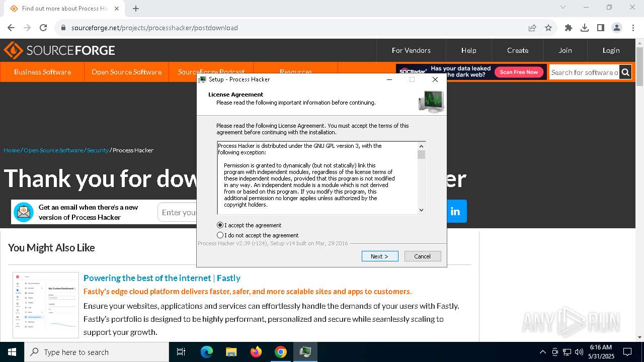Show hidden tray icons chevron
644x362 pixels.
pos(542,352)
